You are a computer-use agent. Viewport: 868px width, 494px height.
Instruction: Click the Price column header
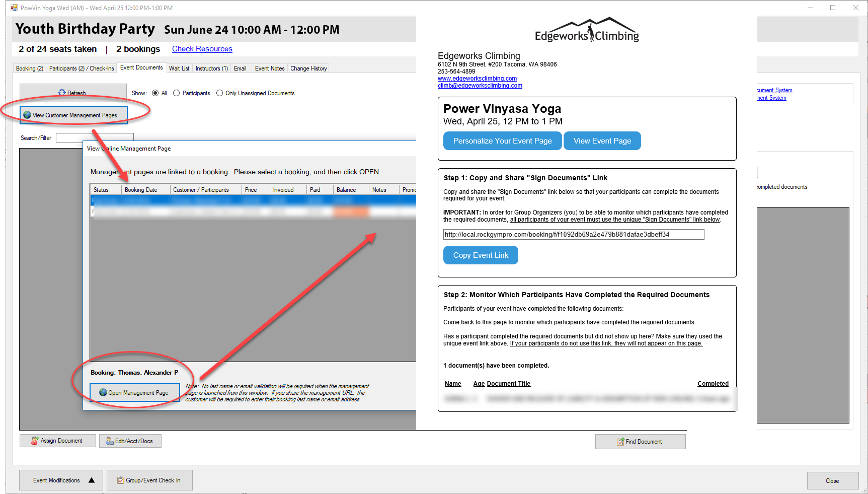pos(256,190)
